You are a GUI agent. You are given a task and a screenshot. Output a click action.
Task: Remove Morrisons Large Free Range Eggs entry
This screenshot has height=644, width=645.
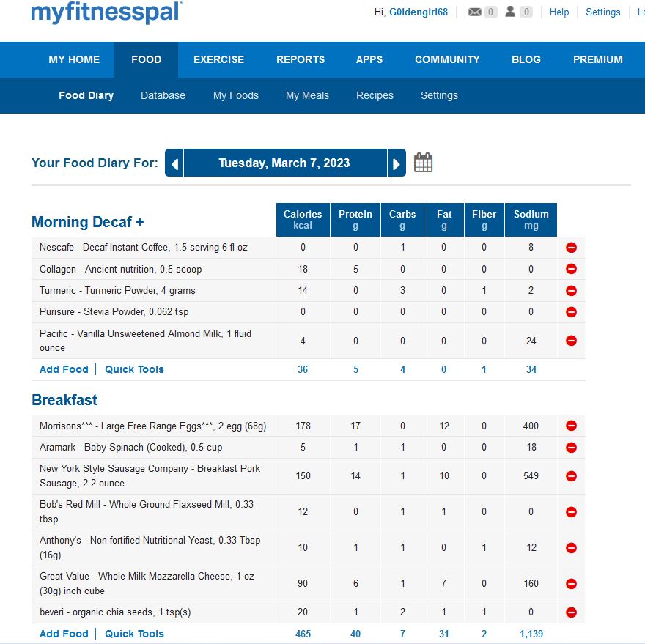pyautogui.click(x=571, y=426)
